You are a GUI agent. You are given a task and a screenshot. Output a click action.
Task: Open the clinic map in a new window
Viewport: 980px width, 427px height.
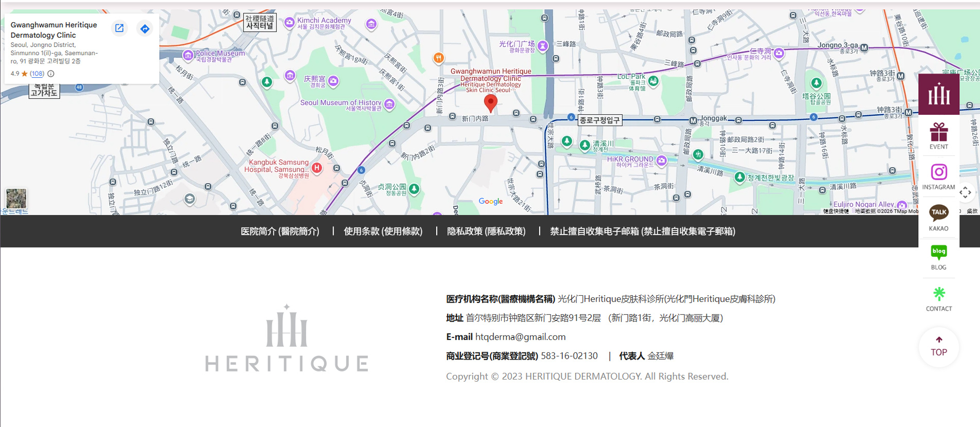(119, 28)
